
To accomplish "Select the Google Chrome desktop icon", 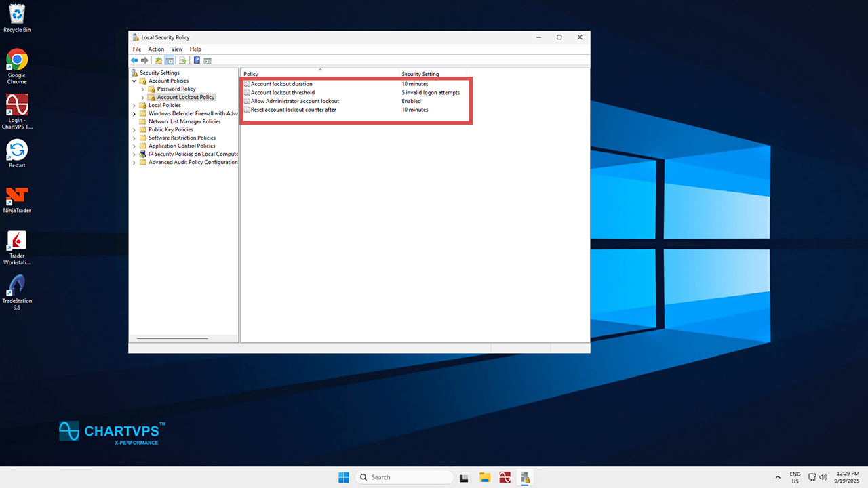I will (x=17, y=61).
